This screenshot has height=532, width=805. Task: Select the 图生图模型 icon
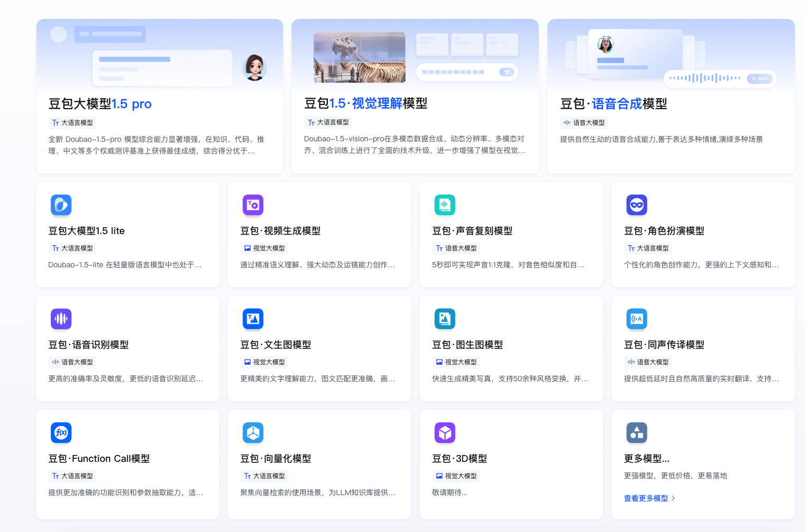[445, 319]
